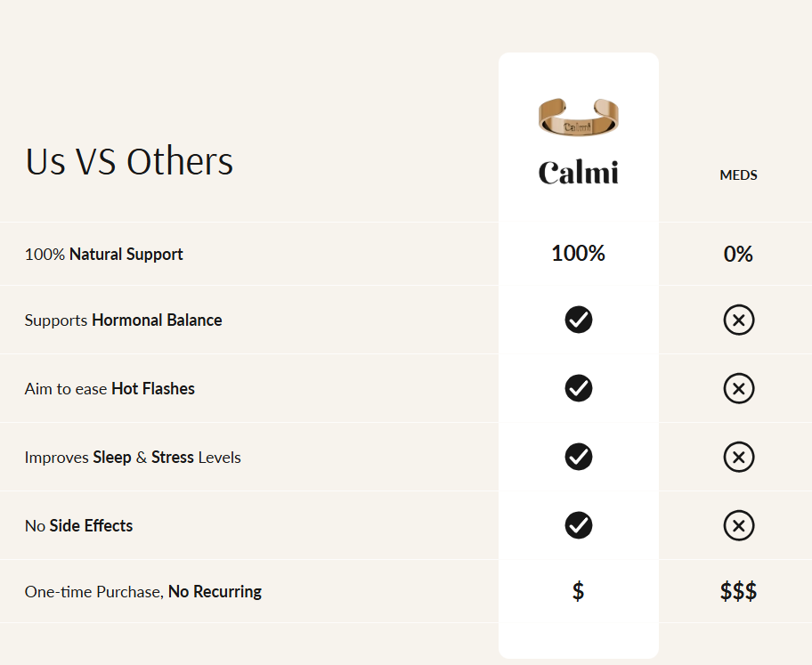Click the Calmi ring product image
Image resolution: width=812 pixels, height=665 pixels.
pos(578,118)
